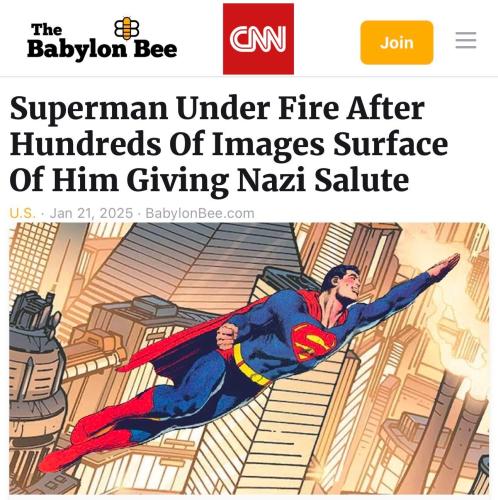The height and width of the screenshot is (500, 498).
Task: Click Superman's S chest emblem
Action: tap(313, 343)
